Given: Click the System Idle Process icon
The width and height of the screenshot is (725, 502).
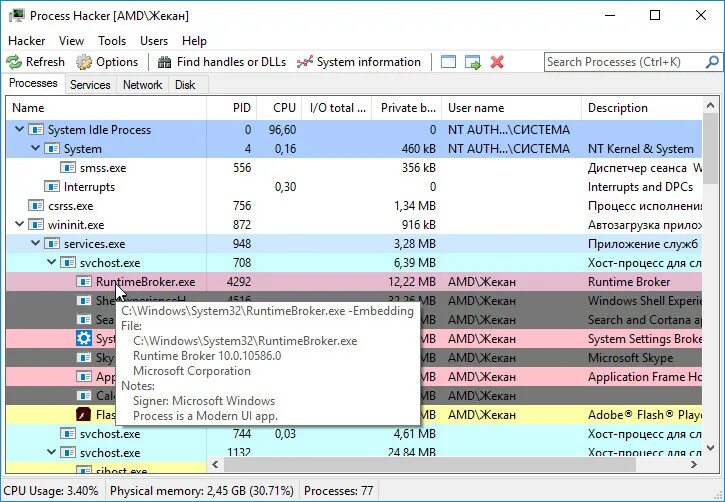Looking at the screenshot, I should (36, 129).
